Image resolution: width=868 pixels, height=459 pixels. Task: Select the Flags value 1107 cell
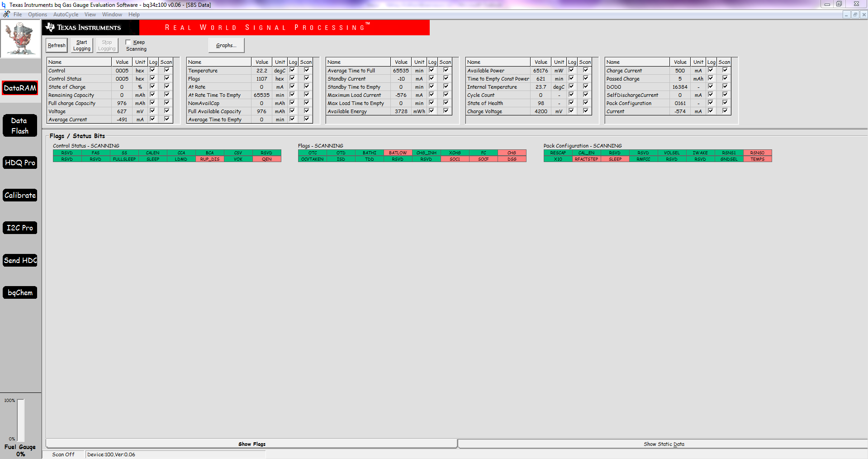pyautogui.click(x=262, y=79)
